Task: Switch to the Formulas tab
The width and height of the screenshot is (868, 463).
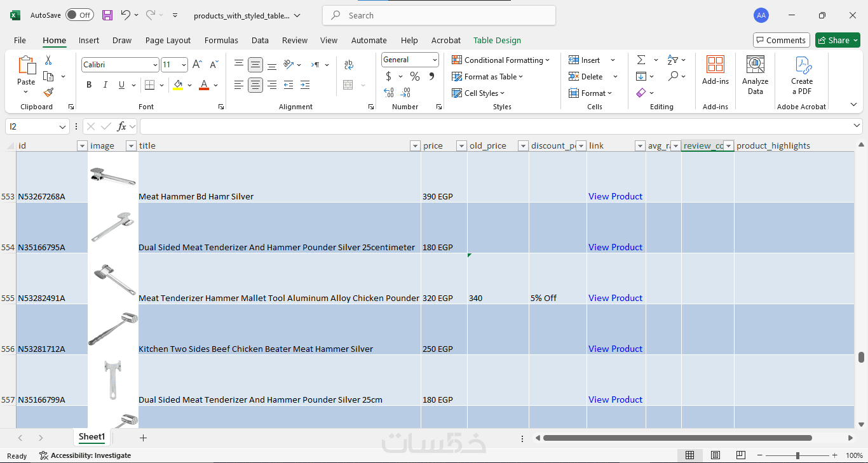Action: pyautogui.click(x=221, y=40)
